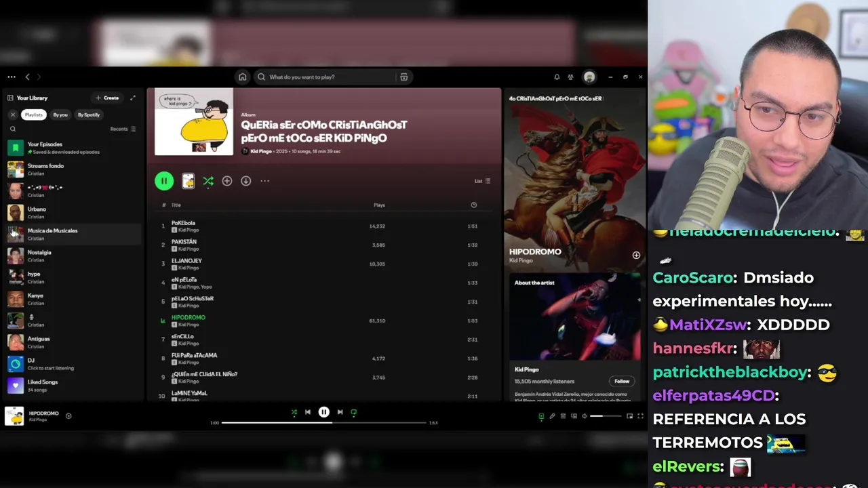Add HIPODROMO to Liked Songs in player bar
Viewport: 868px width, 488px height.
(68, 416)
